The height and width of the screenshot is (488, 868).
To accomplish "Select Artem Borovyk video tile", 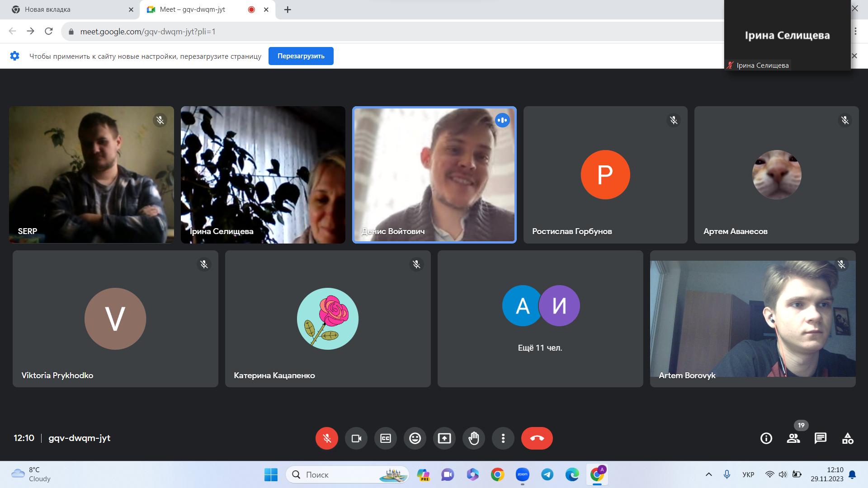I will 753,319.
